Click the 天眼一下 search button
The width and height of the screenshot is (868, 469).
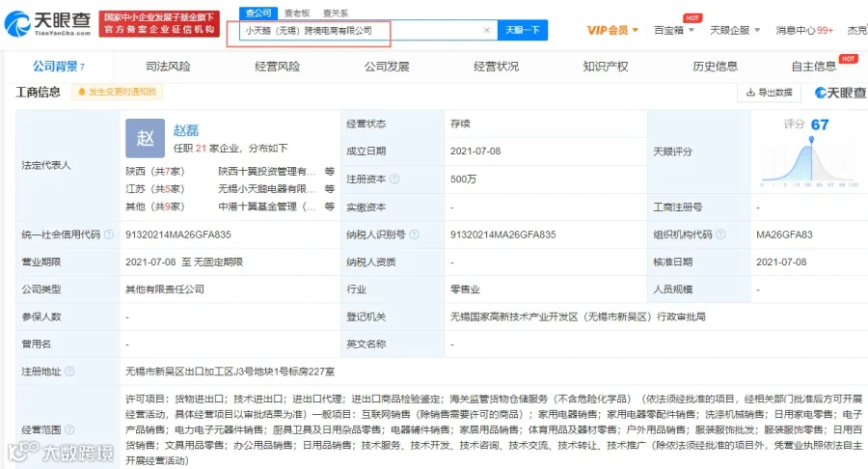tap(523, 30)
